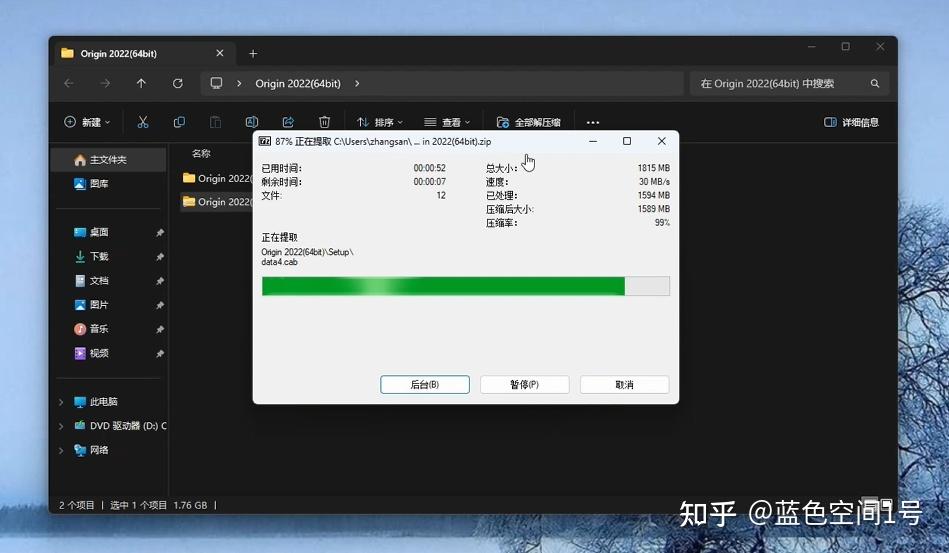Open the 排序 (Sort) dropdown
Viewport: 949px width, 553px height.
(379, 122)
